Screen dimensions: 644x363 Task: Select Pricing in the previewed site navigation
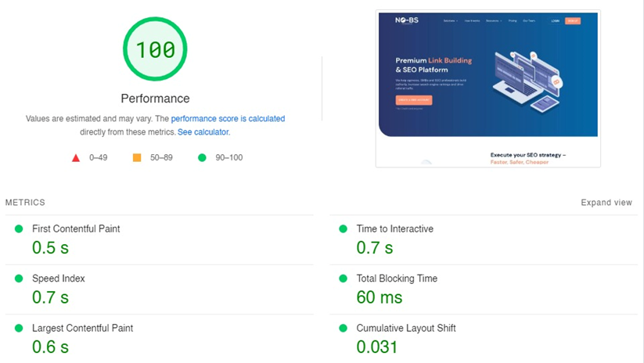513,21
